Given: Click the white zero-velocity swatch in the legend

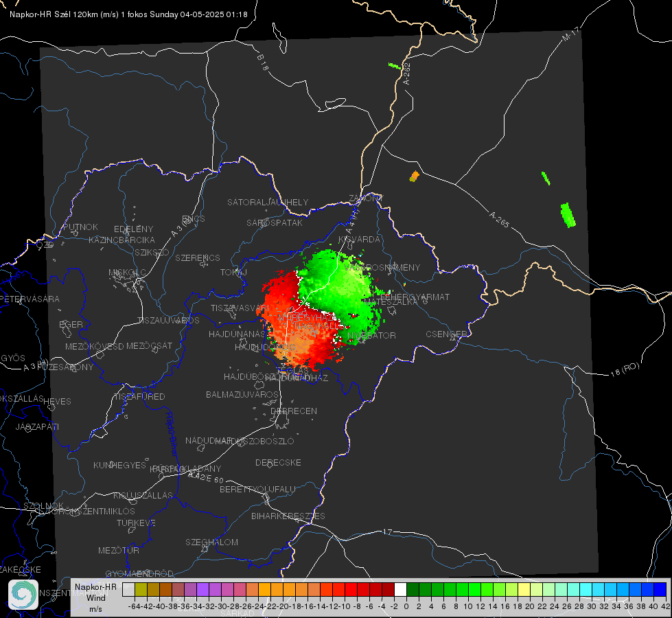Looking at the screenshot, I should point(400,590).
